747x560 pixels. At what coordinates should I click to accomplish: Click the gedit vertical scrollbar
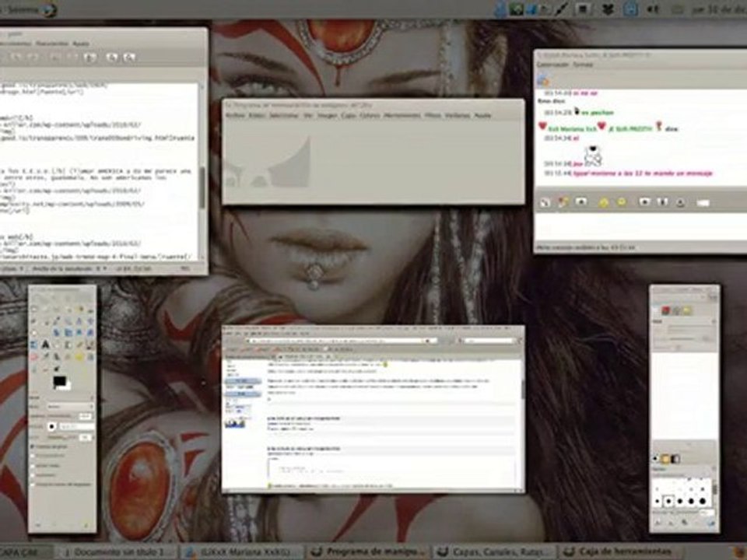click(202, 173)
